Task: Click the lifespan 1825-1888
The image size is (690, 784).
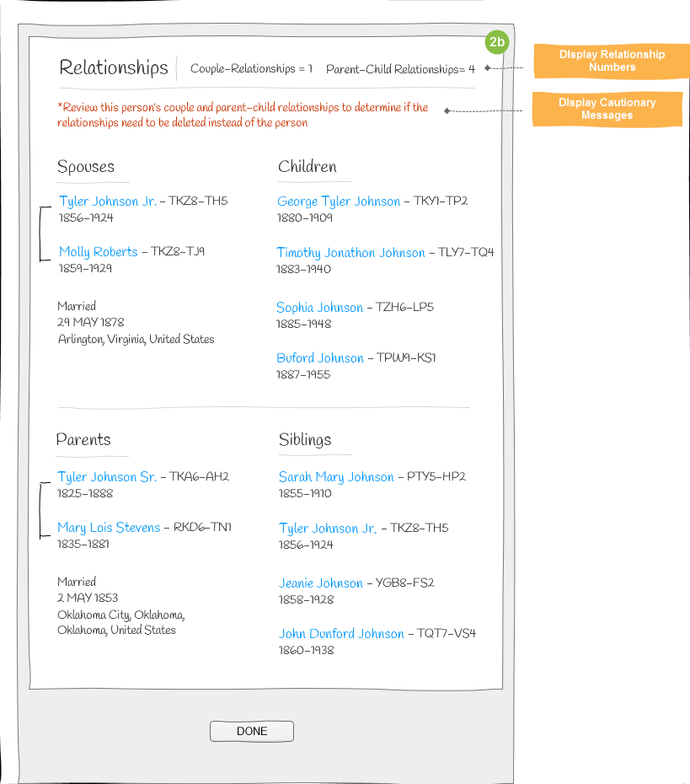Action: tap(85, 493)
